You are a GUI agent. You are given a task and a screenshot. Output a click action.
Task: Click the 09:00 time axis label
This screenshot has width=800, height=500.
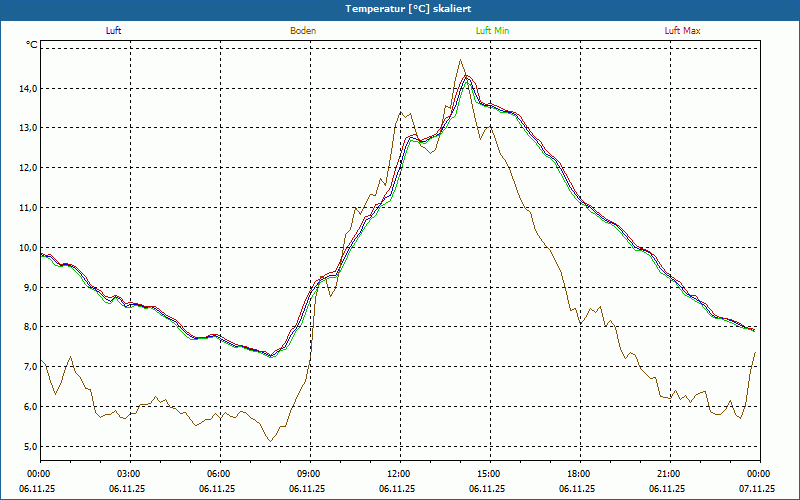coord(308,474)
